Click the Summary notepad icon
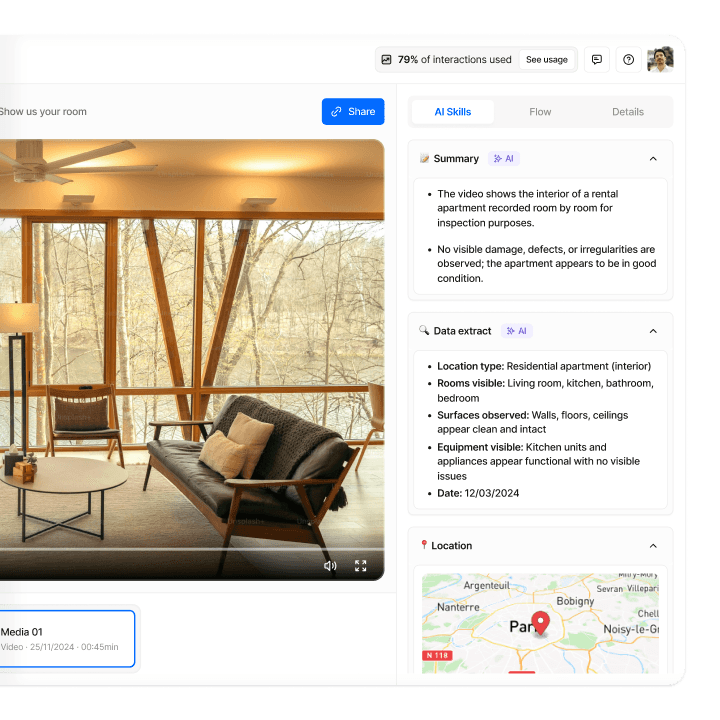 [x=424, y=159]
